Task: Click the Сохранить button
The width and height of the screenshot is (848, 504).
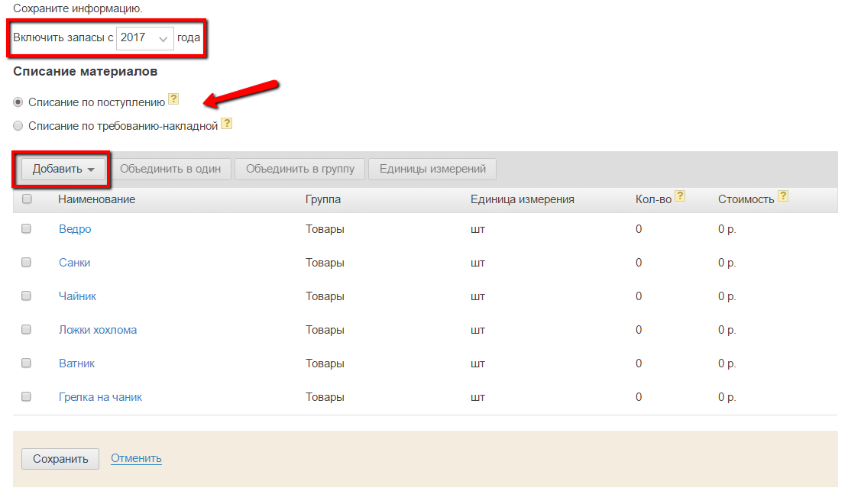Action: 60,459
